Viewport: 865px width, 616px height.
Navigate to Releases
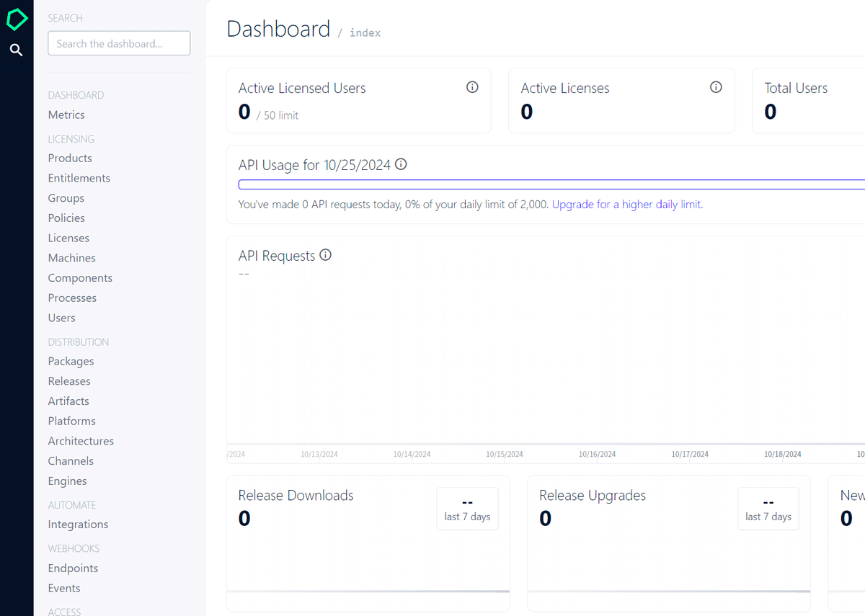pyautogui.click(x=69, y=381)
